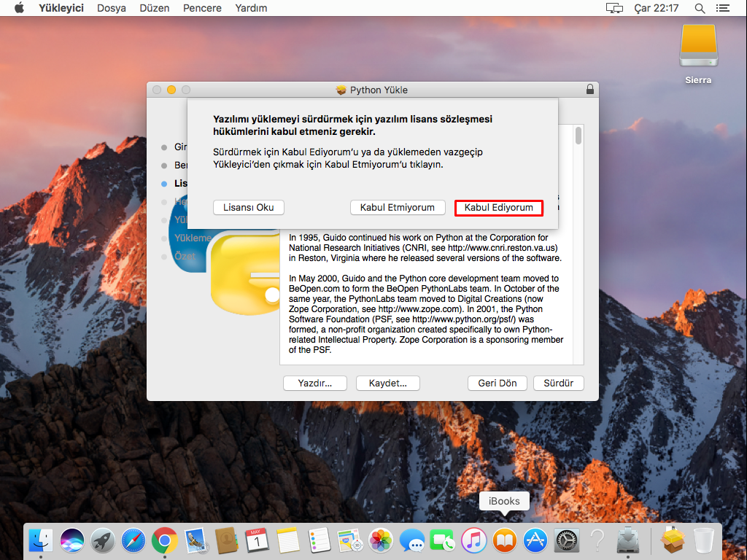
Task: Open the Dosya menu
Action: [111, 8]
